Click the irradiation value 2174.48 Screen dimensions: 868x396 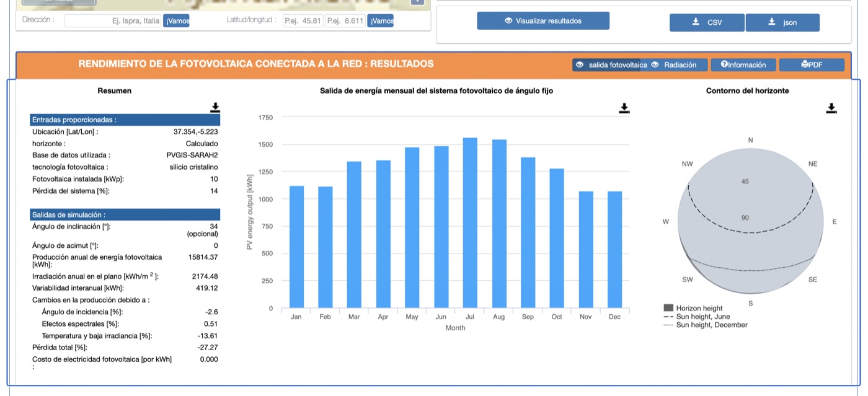click(x=205, y=276)
